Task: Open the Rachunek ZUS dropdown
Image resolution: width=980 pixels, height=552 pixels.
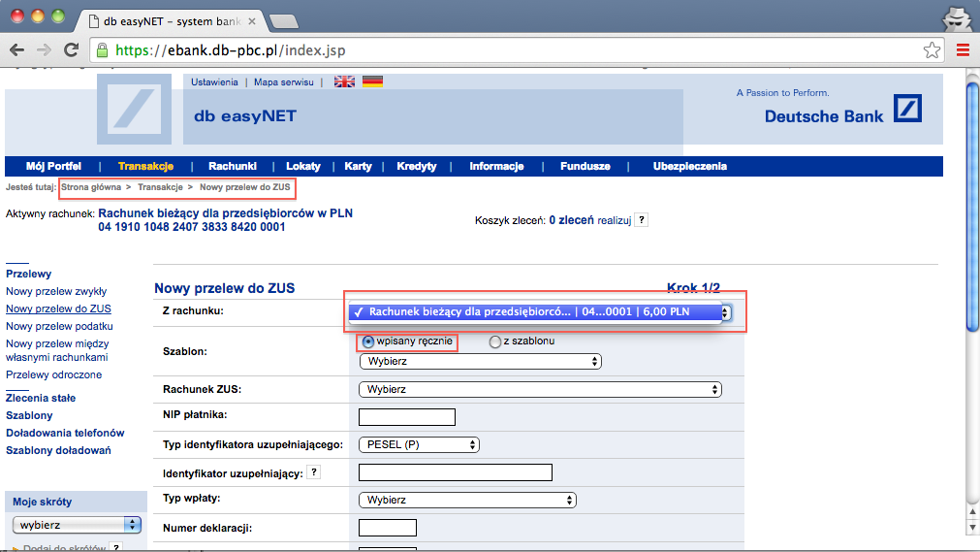Action: click(x=540, y=389)
